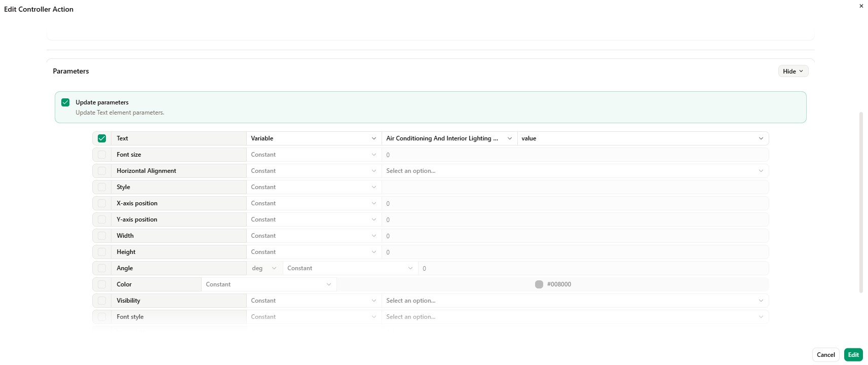The width and height of the screenshot is (868, 365).
Task: Click the #008000 color swatch
Action: (539, 284)
